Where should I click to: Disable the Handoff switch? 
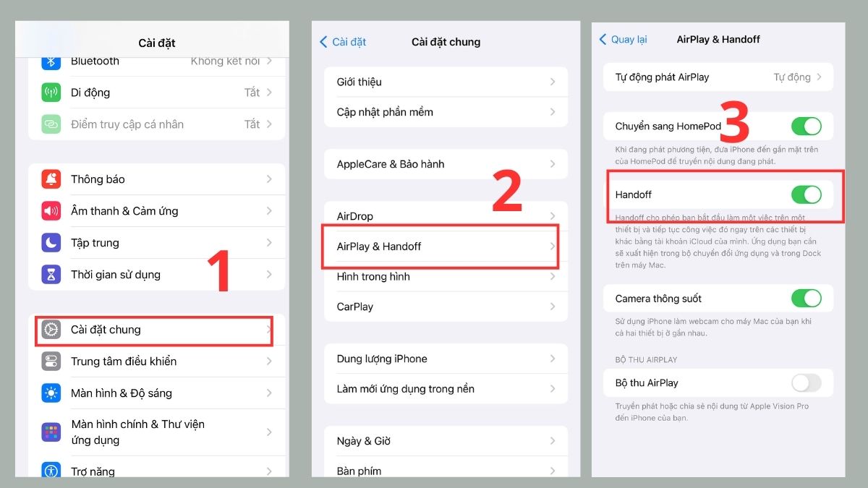tap(808, 194)
